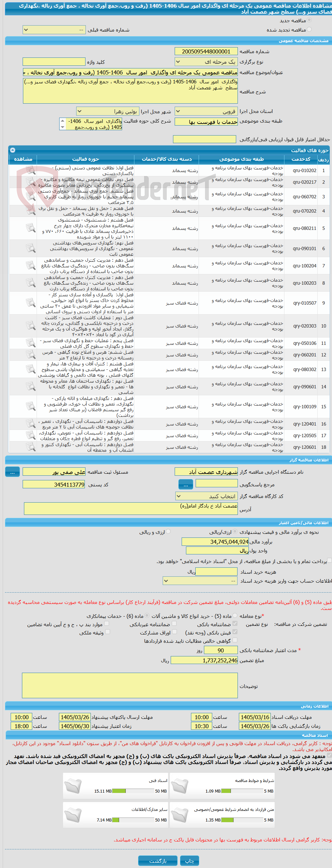332x868 pixels.
Task: Open the استان محل اجرا dropdown
Action: point(206,112)
